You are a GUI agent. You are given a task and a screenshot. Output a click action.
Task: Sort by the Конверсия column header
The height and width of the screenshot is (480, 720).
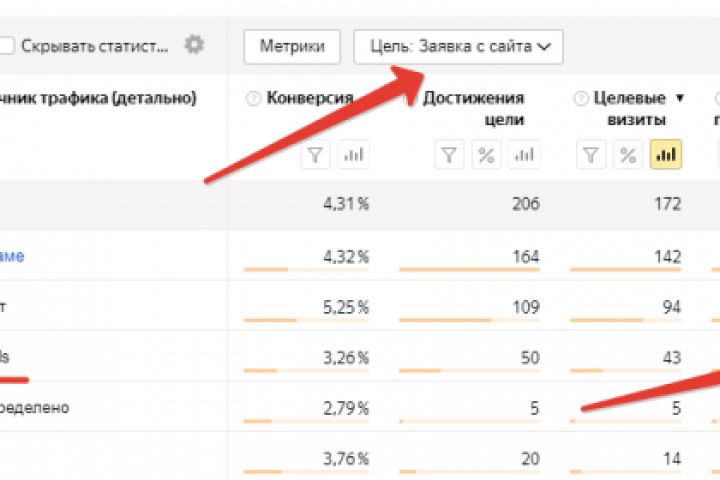[310, 98]
